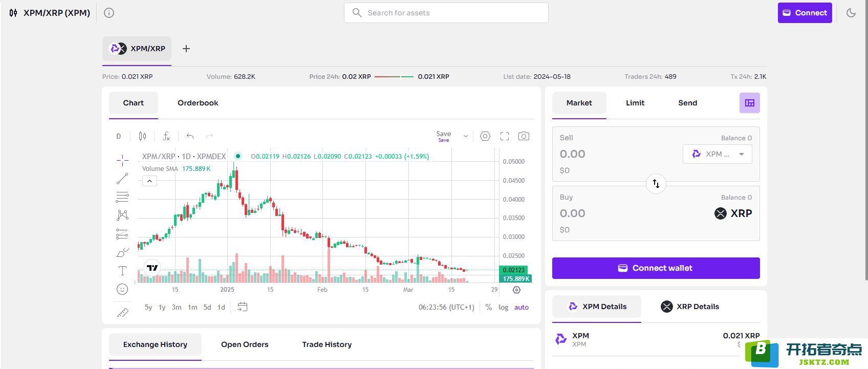The image size is (868, 369).
Task: Toggle dark mode with the moon icon
Action: [851, 13]
